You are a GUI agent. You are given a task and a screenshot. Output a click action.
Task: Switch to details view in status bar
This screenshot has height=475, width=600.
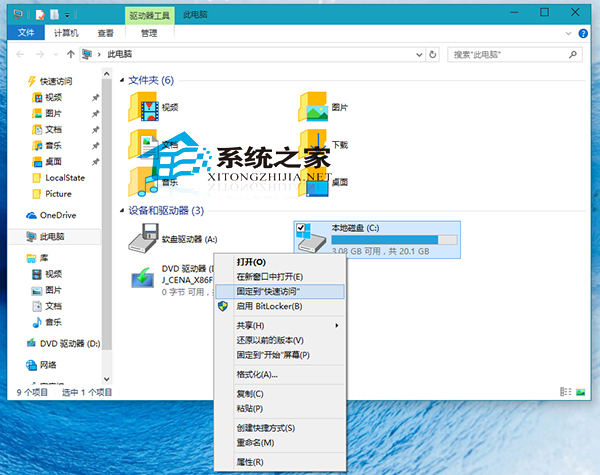click(566, 392)
